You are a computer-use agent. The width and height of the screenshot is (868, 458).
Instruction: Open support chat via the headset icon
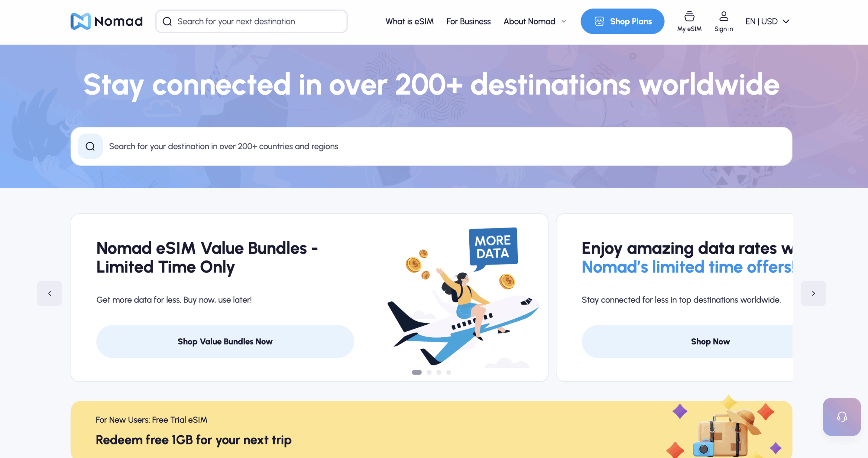click(841, 417)
